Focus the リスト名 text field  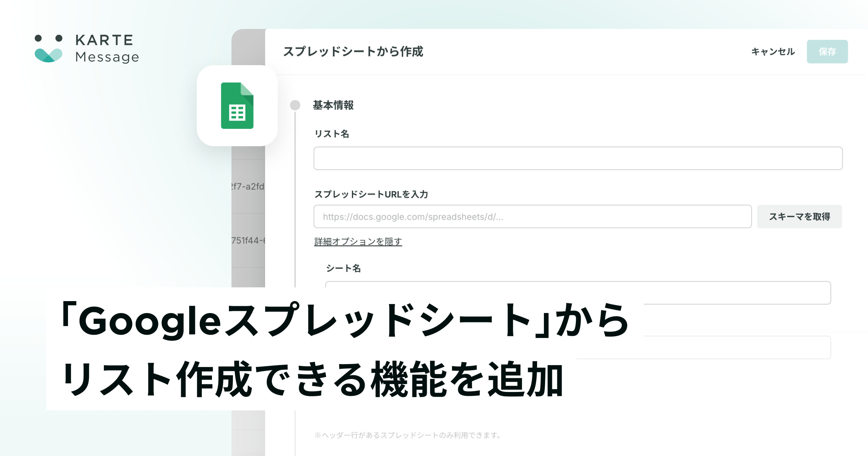578,159
